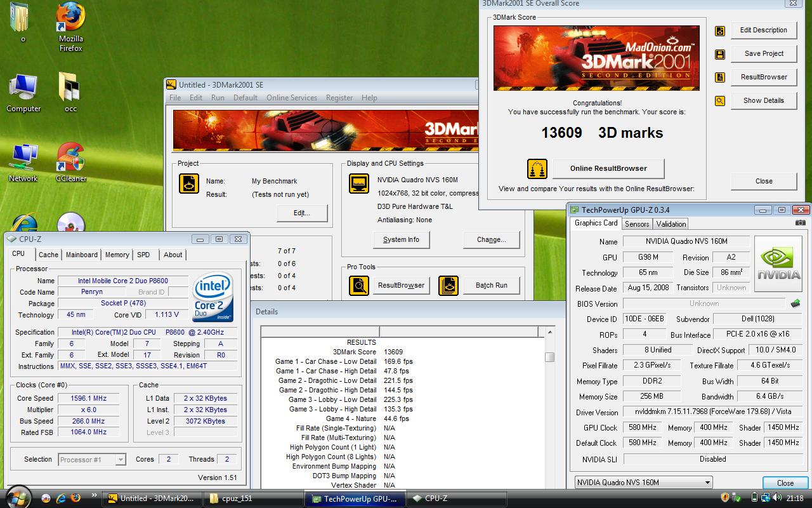
Task: Click the Batch Run button
Action: coord(492,286)
